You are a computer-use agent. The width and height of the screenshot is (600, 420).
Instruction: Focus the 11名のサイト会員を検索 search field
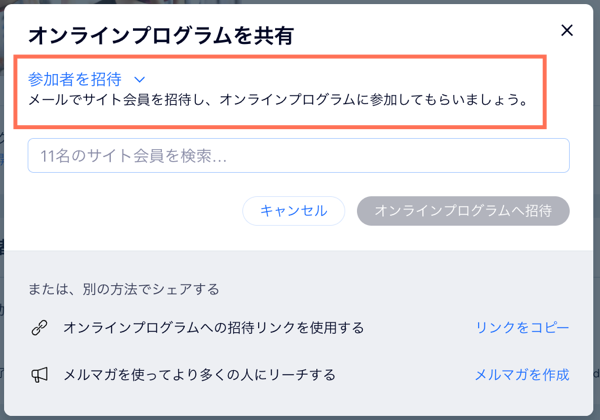pos(298,155)
